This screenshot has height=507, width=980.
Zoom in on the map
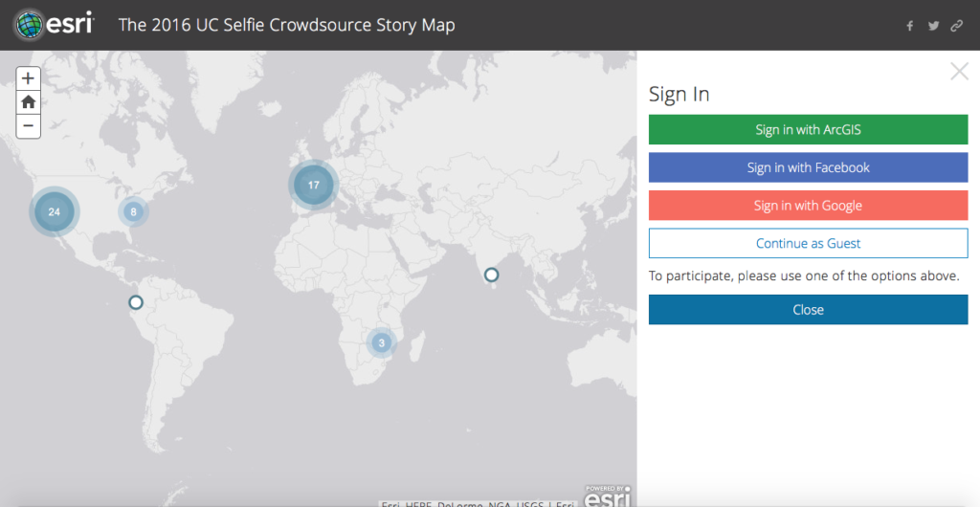[28, 78]
